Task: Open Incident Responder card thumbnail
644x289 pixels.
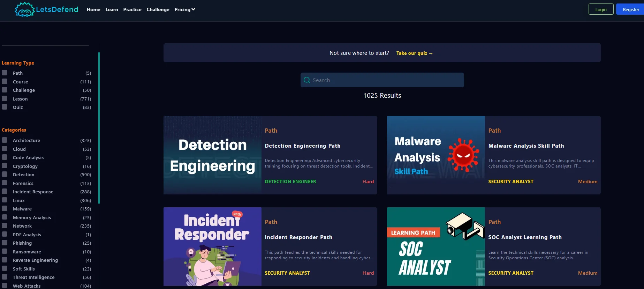Action: (212, 246)
